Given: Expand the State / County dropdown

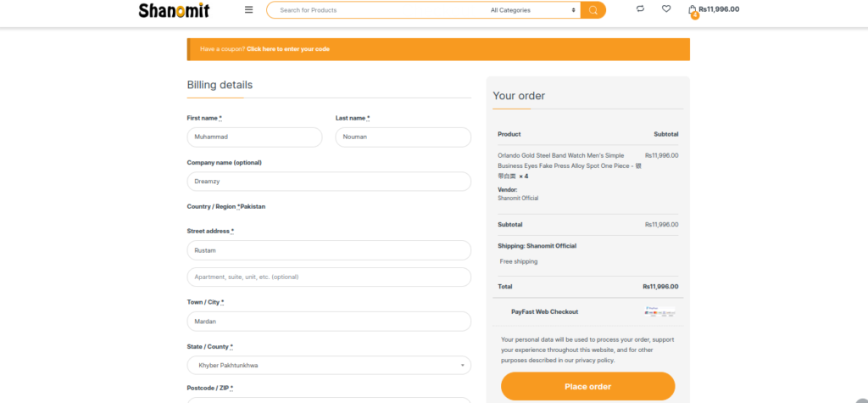Looking at the screenshot, I should point(329,366).
